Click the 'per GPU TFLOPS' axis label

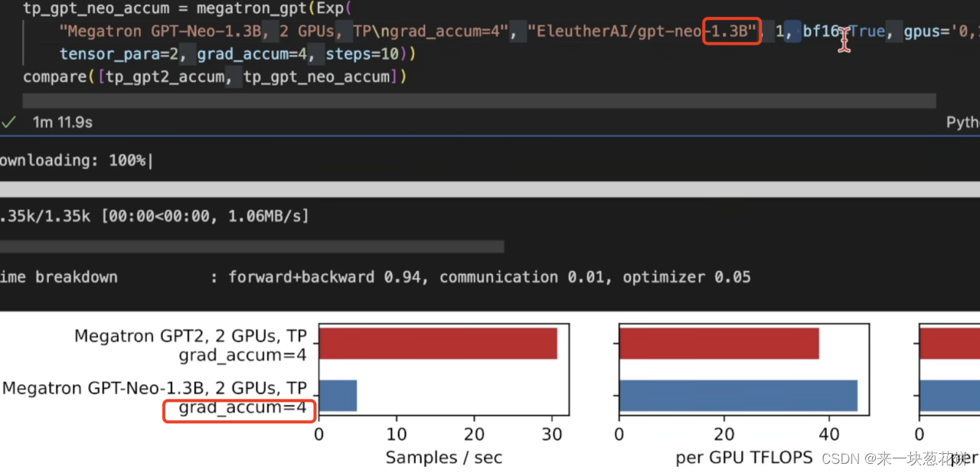coord(744,458)
